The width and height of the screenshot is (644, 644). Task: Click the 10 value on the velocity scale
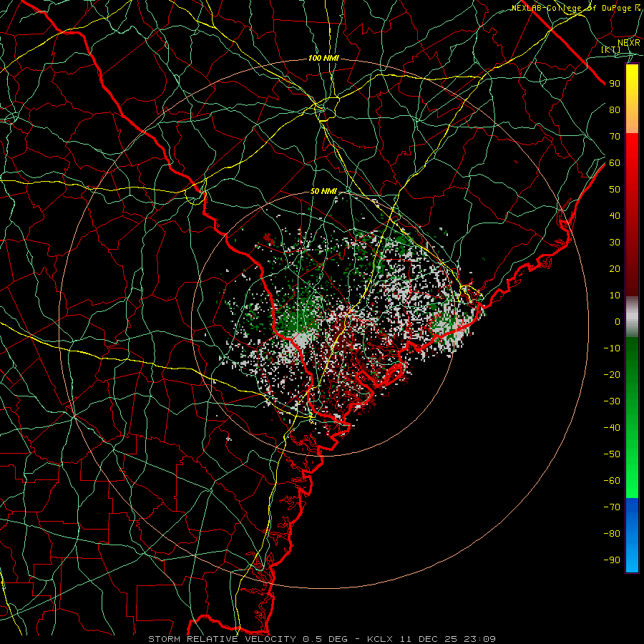(x=615, y=296)
